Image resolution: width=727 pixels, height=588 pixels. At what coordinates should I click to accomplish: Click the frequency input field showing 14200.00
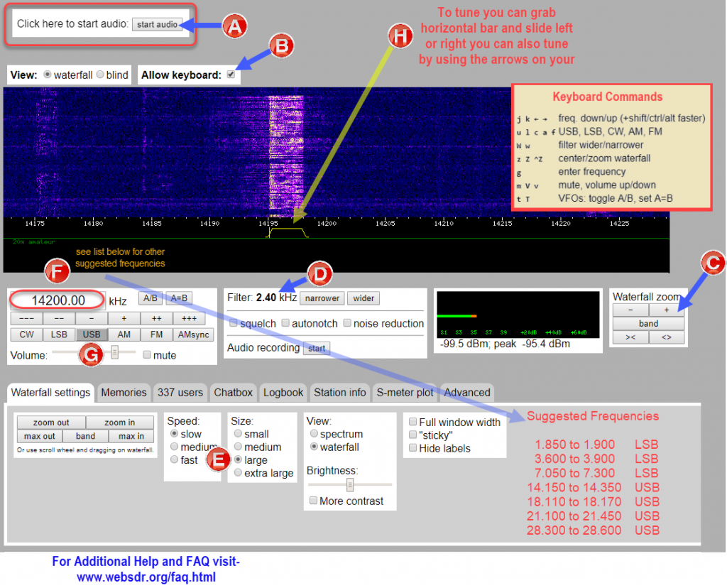58,300
